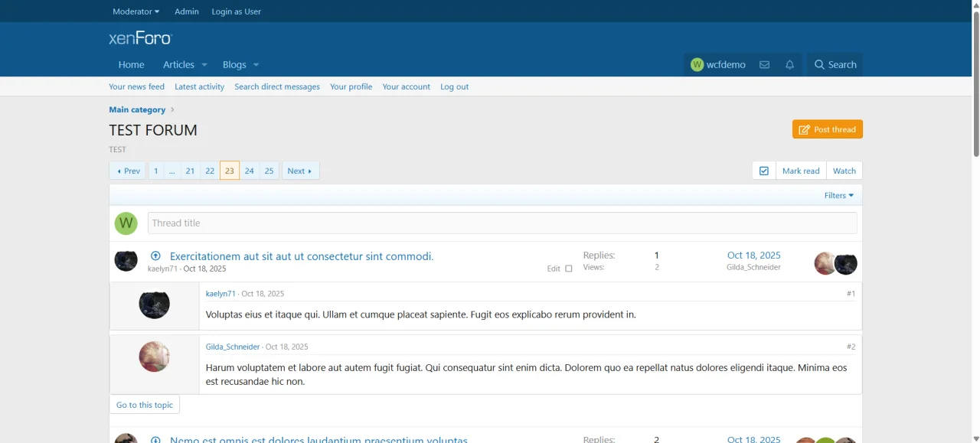Expand the Articles menu arrow

point(204,65)
